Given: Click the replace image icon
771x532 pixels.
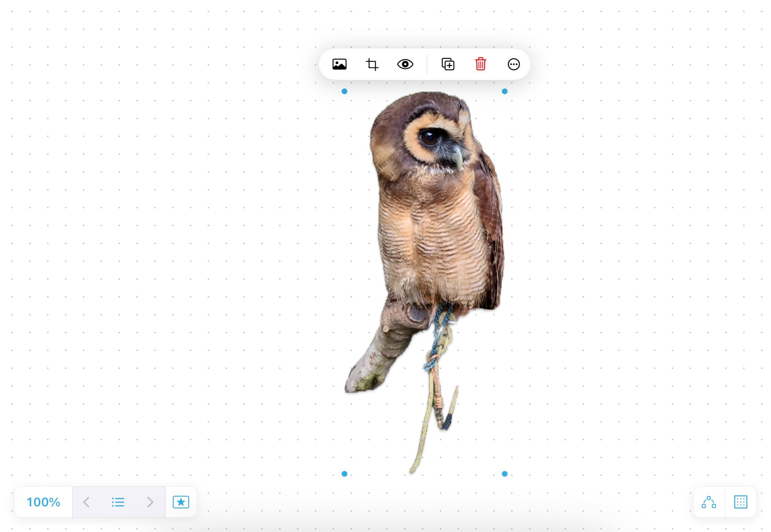Looking at the screenshot, I should (x=339, y=65).
